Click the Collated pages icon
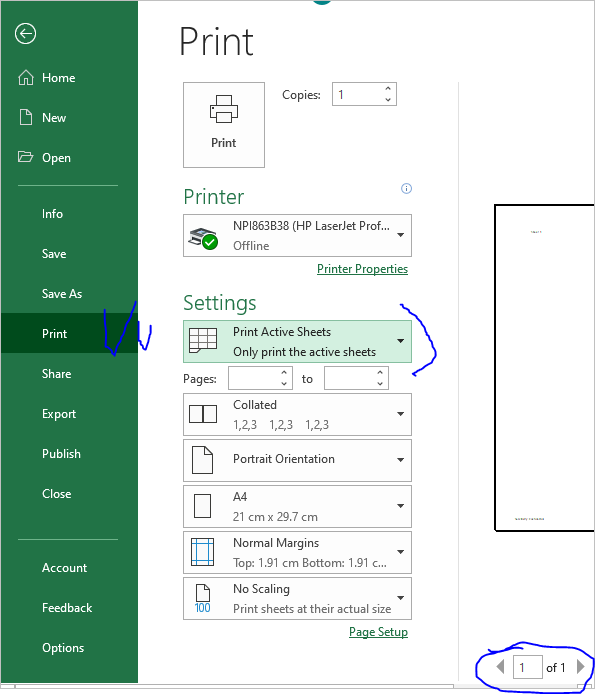The image size is (595, 694). [x=203, y=414]
